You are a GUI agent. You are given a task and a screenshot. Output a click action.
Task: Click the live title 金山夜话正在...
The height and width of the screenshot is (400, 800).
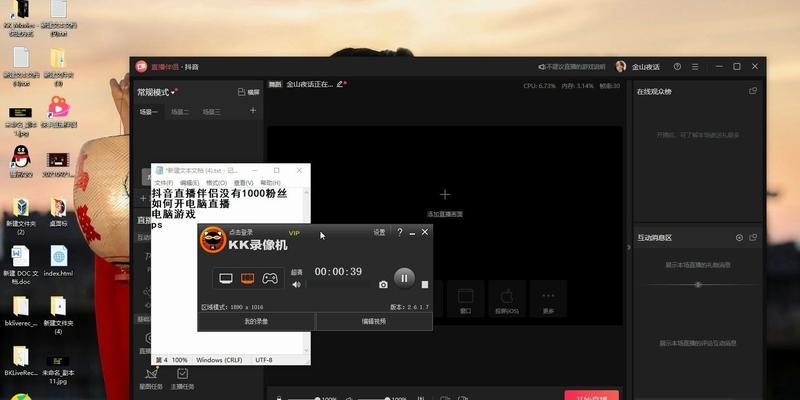click(310, 84)
